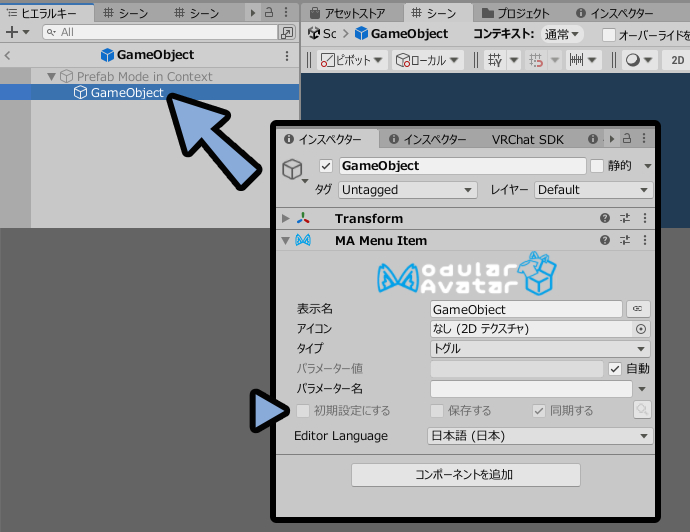The width and height of the screenshot is (690, 532).
Task: Open the static flags dropdown arrow
Action: (647, 166)
